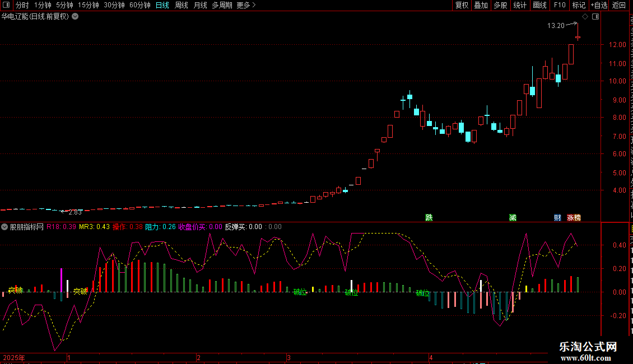This screenshot has height=364, width=633.
Task: Switch to 月线 monthly tab
Action: (200, 5)
